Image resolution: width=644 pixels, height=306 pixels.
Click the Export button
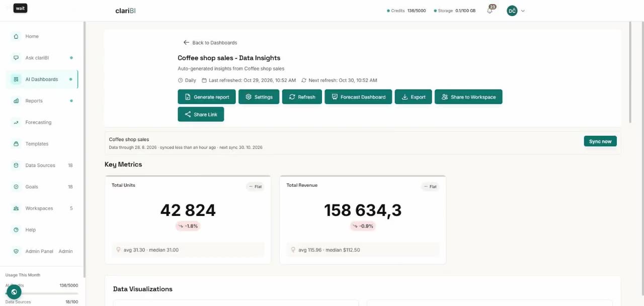[414, 97]
